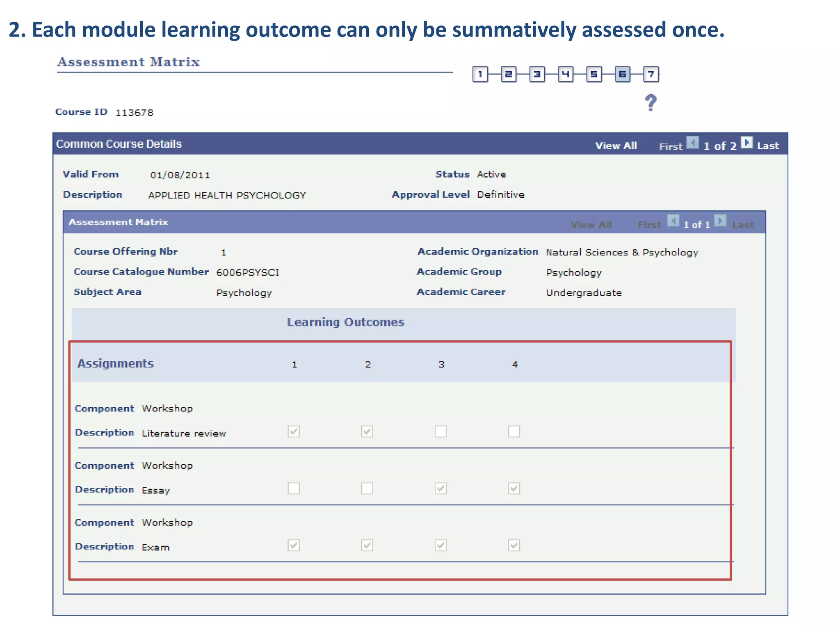
Task: Toggle Exam outcome 3 checkbox
Action: [441, 546]
